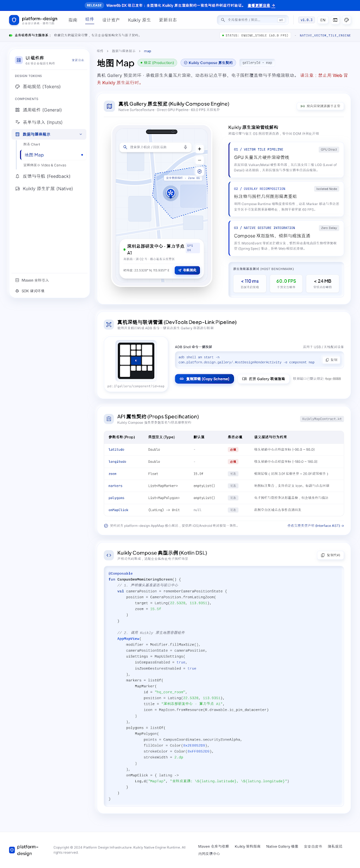
Task: Click the map icon beside 真机 Gallery 原生预览
Action: [109, 106]
